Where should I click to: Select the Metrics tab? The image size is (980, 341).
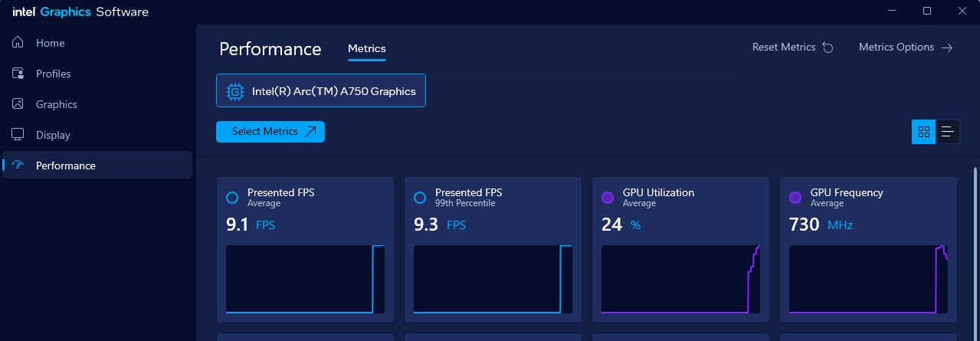[x=367, y=48]
